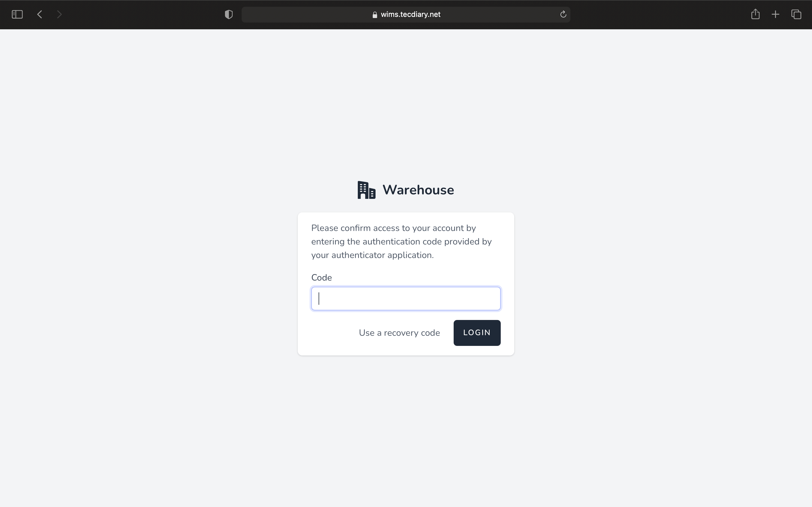
Task: Reload the page with the refresh icon
Action: point(563,14)
